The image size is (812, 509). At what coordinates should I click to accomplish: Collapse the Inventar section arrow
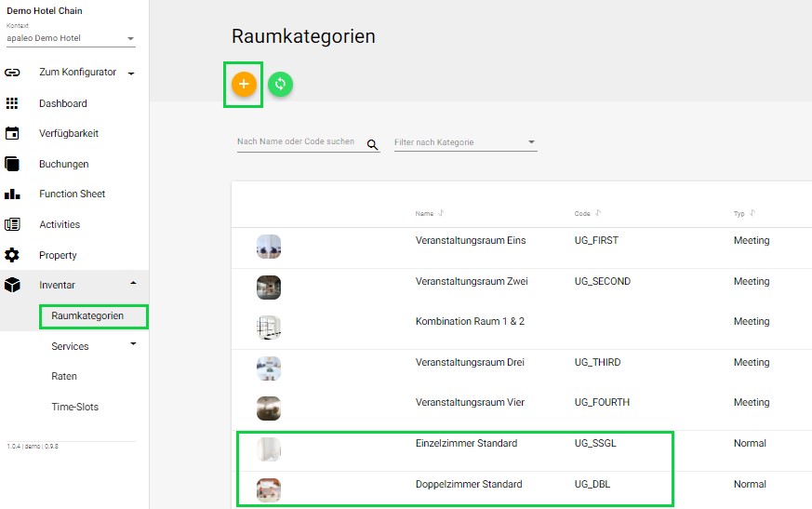click(133, 283)
